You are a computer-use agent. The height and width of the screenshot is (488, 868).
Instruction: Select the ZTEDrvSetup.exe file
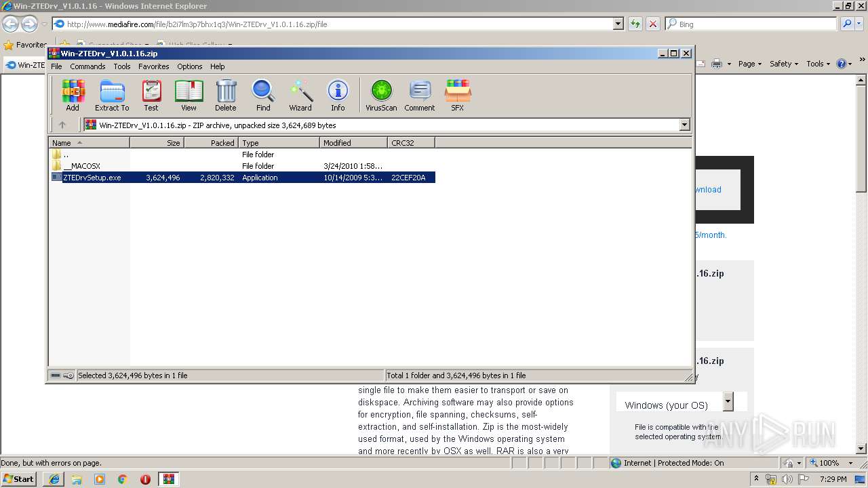(243, 178)
